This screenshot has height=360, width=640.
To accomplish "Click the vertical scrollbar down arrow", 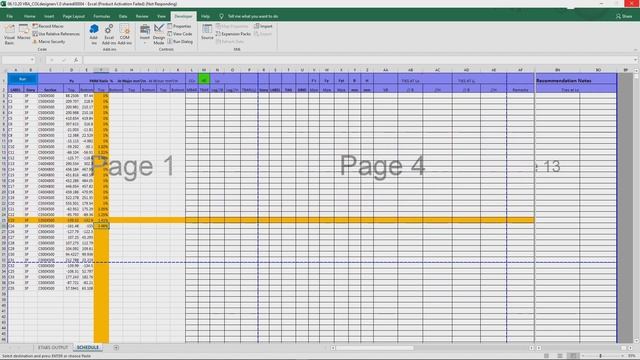I will click(636, 340).
